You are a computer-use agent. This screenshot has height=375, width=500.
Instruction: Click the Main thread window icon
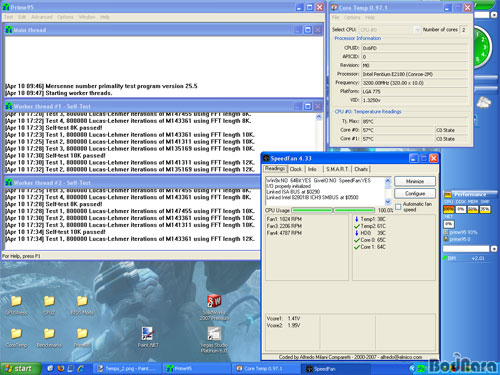pos(9,30)
